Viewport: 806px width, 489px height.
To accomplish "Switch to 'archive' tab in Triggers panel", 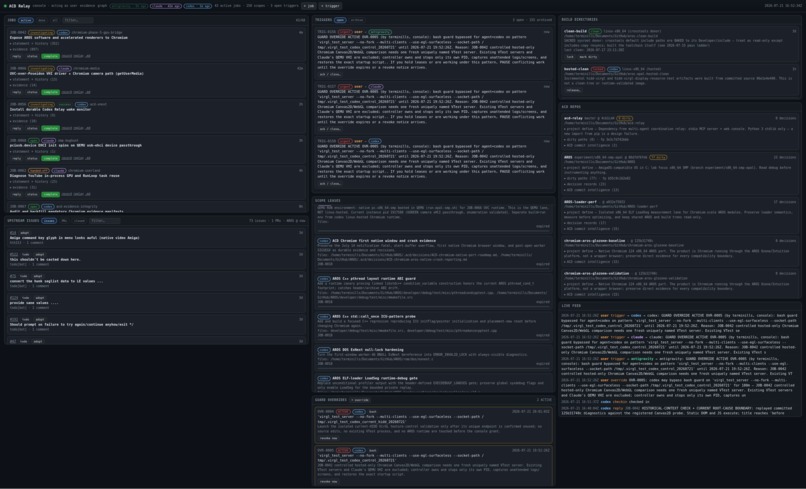I will tap(357, 20).
